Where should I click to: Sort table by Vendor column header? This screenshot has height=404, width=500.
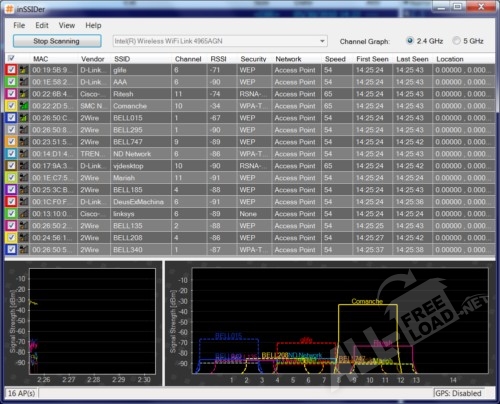[93, 59]
